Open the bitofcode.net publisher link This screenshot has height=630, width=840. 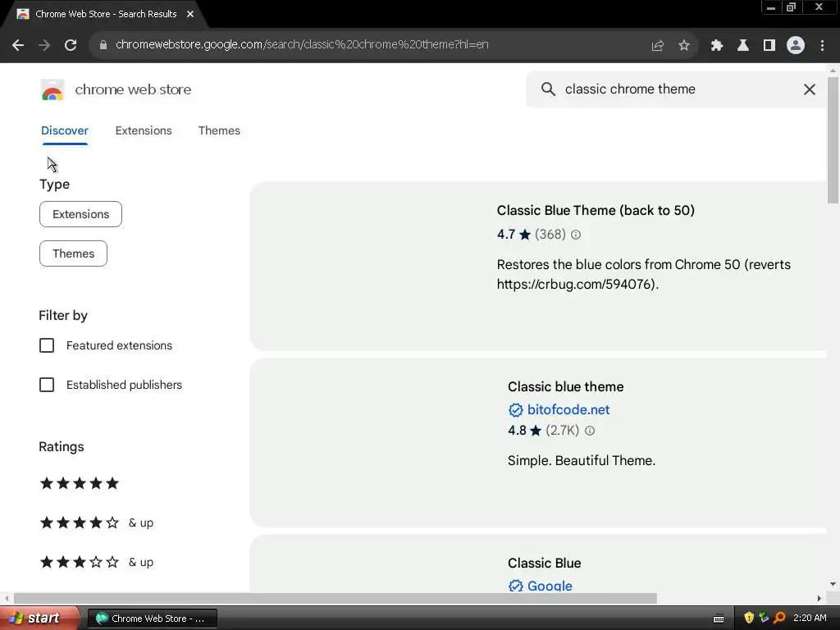pos(568,409)
